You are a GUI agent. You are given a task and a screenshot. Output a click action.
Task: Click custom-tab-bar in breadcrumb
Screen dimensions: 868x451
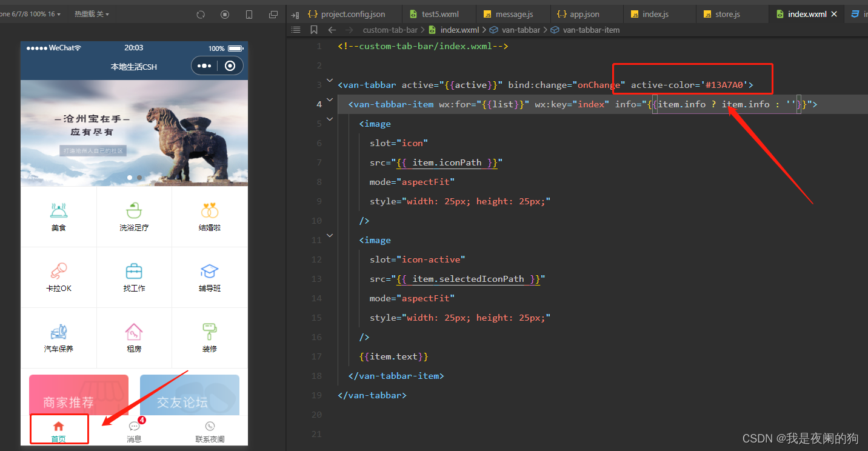click(390, 30)
